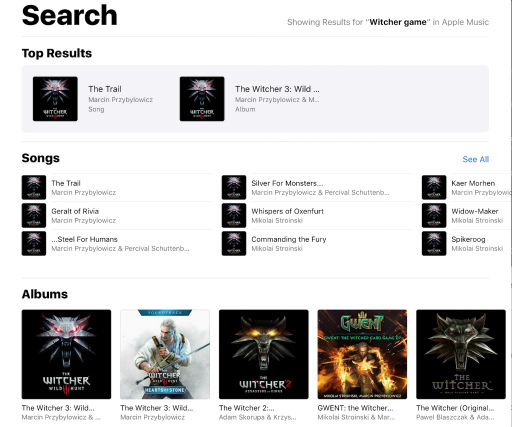Image resolution: width=512 pixels, height=427 pixels.
Task: Play Kaer Morhen song artwork
Action: pos(434,187)
